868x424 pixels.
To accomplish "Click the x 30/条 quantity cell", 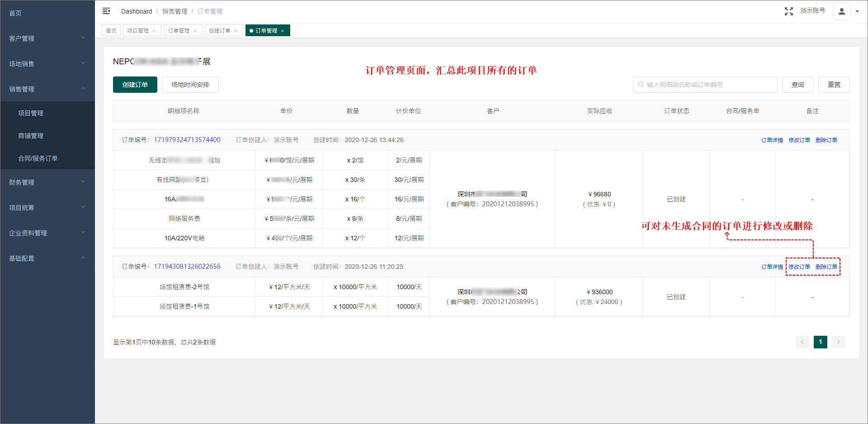I will pyautogui.click(x=355, y=180).
